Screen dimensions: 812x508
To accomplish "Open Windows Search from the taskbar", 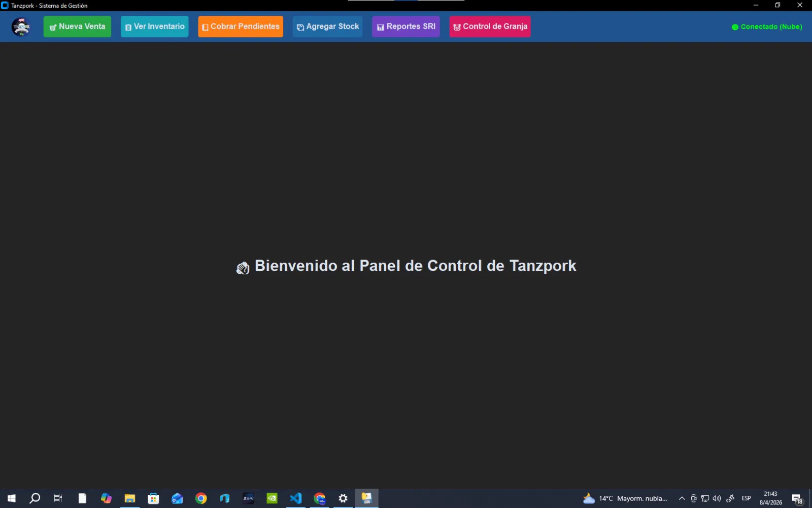I will [35, 498].
